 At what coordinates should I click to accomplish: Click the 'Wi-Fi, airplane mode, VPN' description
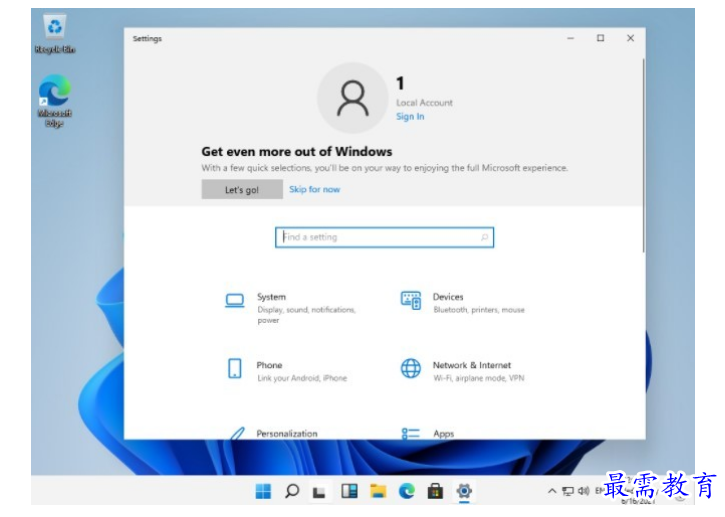click(x=479, y=378)
